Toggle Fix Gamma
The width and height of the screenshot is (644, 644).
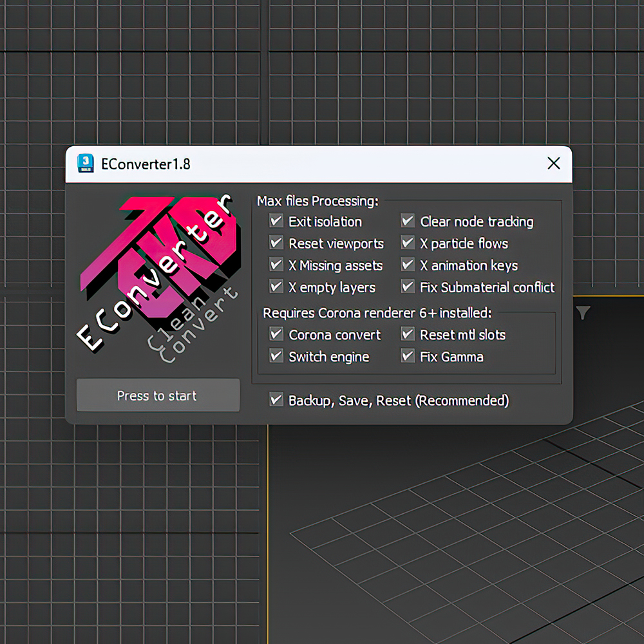pyautogui.click(x=408, y=356)
